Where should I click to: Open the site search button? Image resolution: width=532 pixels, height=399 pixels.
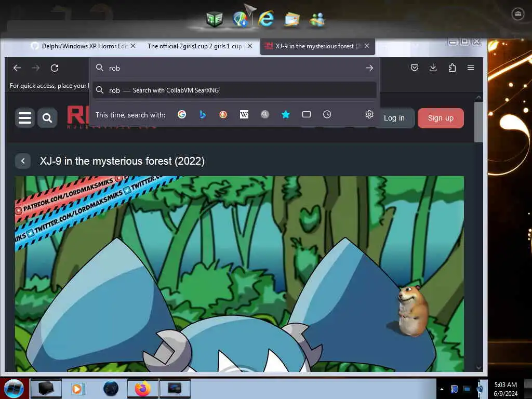click(x=47, y=118)
